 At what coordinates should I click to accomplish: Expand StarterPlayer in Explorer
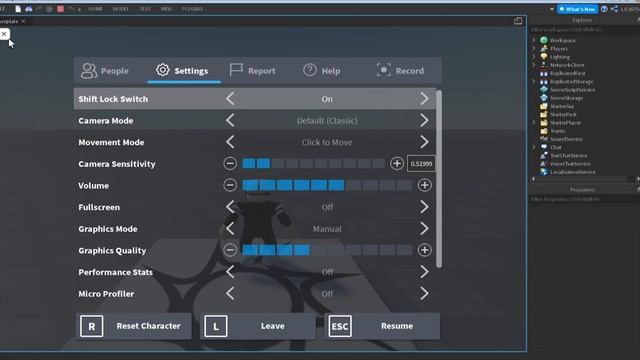point(534,122)
